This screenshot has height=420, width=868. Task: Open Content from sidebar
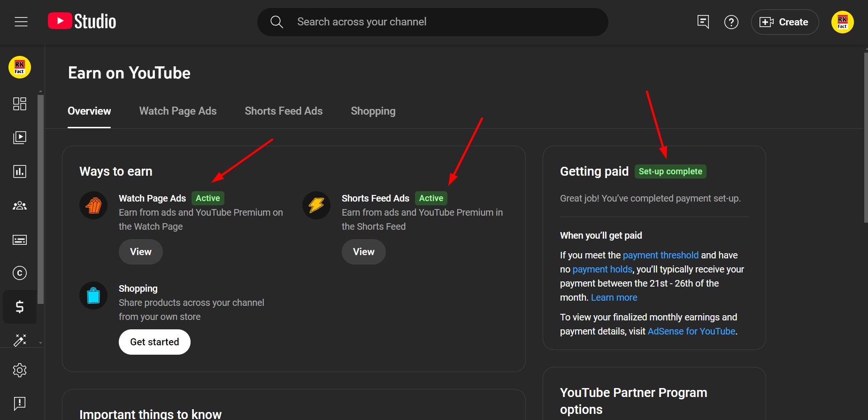(20, 137)
